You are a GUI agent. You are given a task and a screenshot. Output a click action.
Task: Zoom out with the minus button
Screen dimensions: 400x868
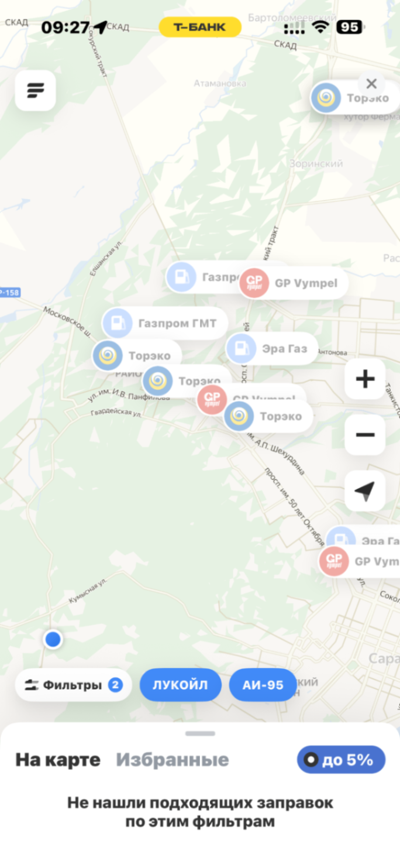pyautogui.click(x=365, y=435)
